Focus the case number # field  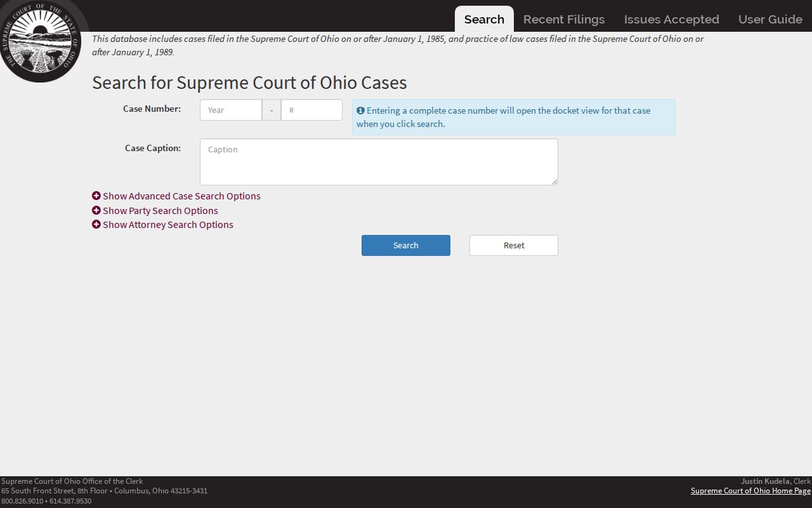point(311,110)
